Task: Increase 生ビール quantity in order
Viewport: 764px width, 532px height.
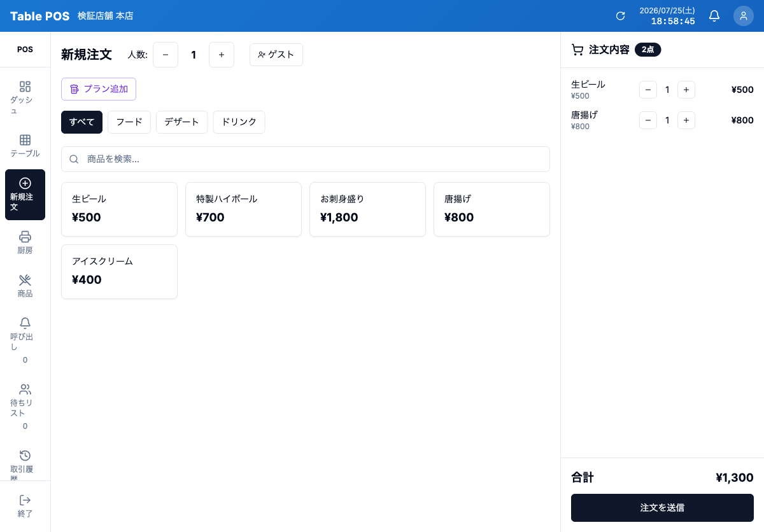Action: [x=686, y=90]
